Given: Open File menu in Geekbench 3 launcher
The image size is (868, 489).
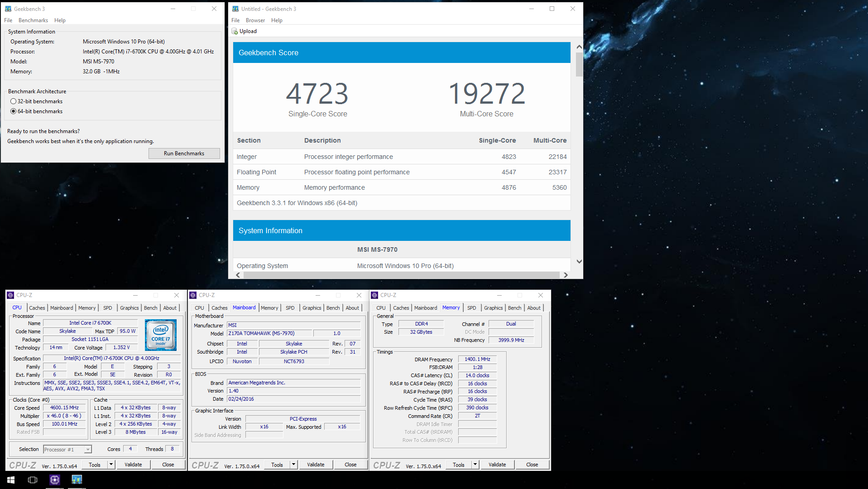Looking at the screenshot, I should [x=8, y=20].
